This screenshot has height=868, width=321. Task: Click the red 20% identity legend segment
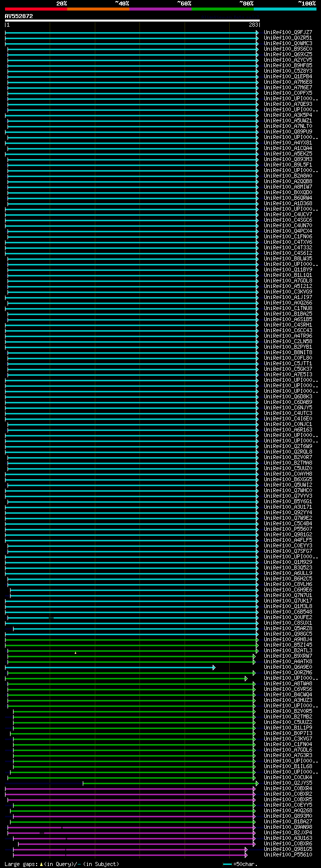coord(36,9)
